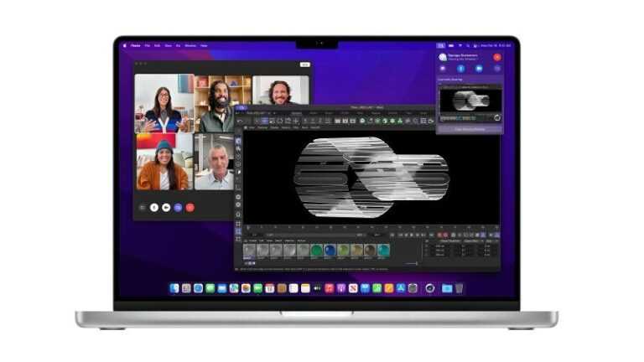Image resolution: width=644 pixels, height=362 pixels.
Task: Open Messages from the Dock
Action: pyautogui.click(x=210, y=288)
